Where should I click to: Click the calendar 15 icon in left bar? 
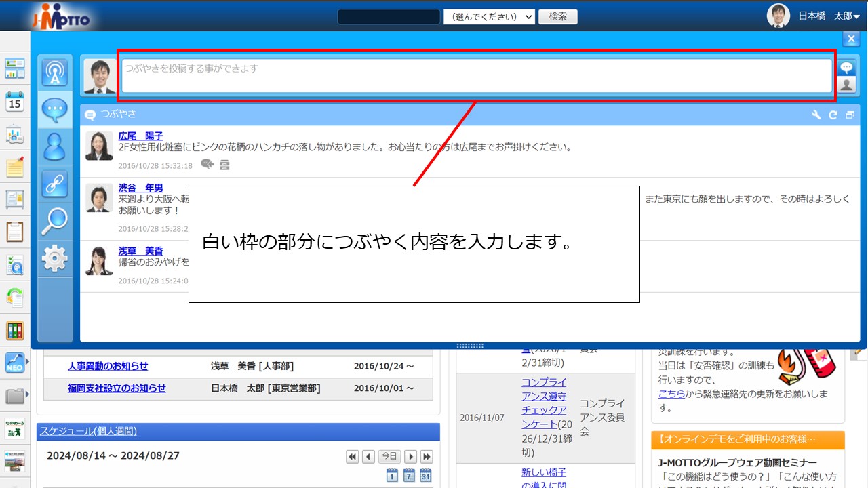click(15, 102)
